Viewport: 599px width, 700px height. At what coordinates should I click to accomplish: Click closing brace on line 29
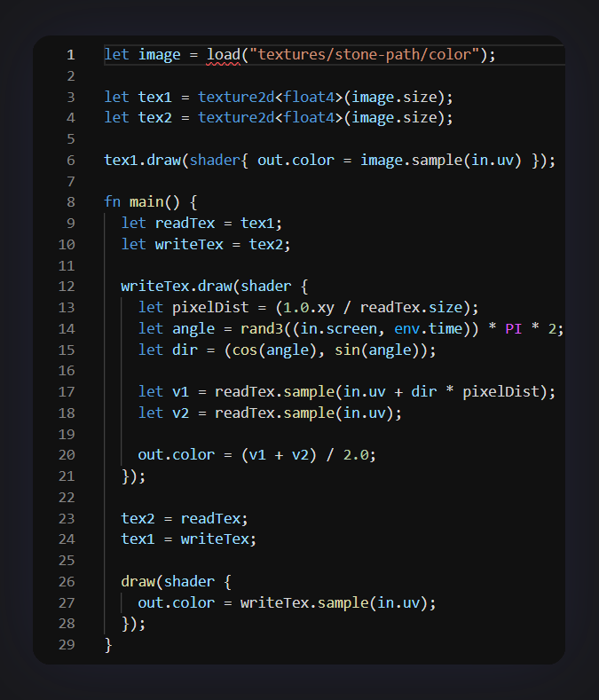[x=107, y=645]
